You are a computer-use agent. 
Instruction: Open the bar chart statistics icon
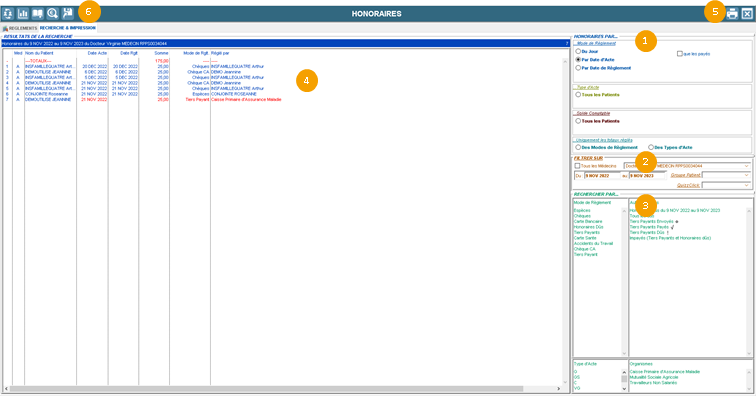[x=23, y=14]
